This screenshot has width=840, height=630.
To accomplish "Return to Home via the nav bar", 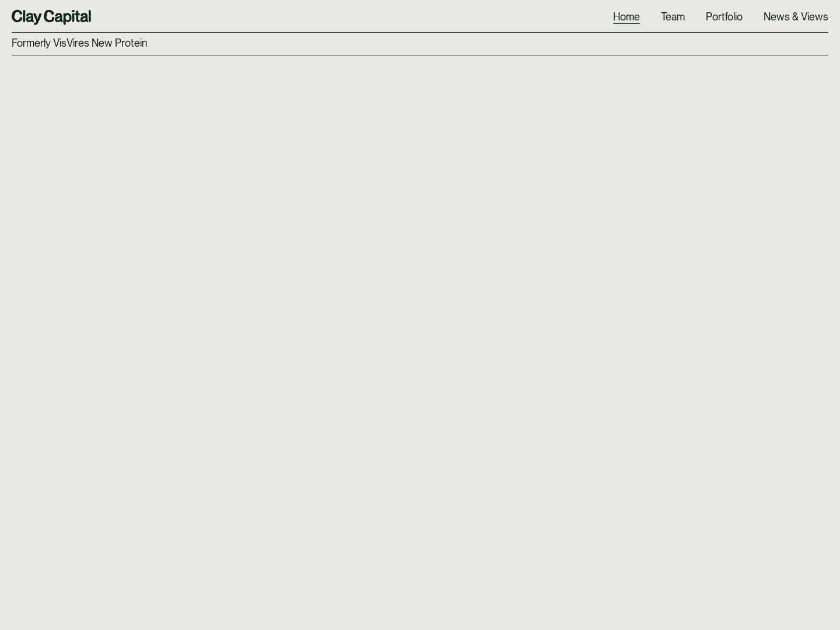I will 626,17.
